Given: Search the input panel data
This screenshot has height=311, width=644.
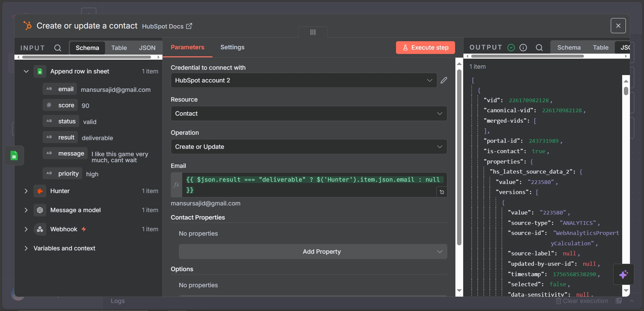Looking at the screenshot, I should pos(58,48).
